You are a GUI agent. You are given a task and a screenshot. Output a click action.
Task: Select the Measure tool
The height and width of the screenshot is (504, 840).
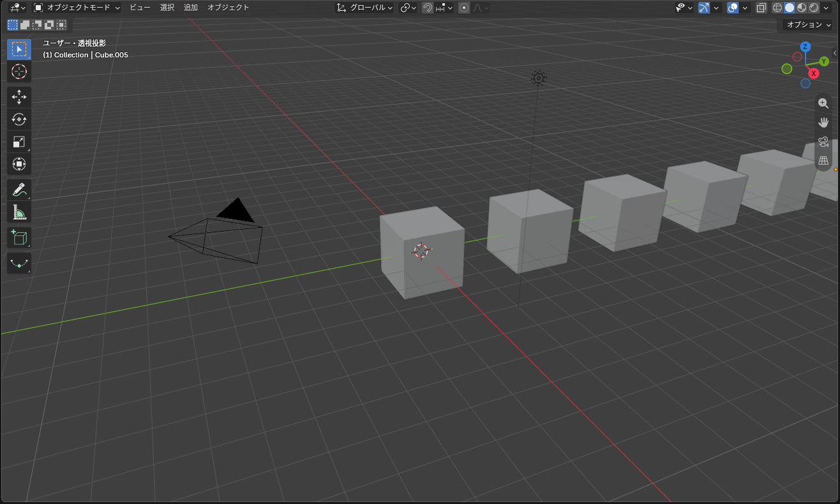19,212
